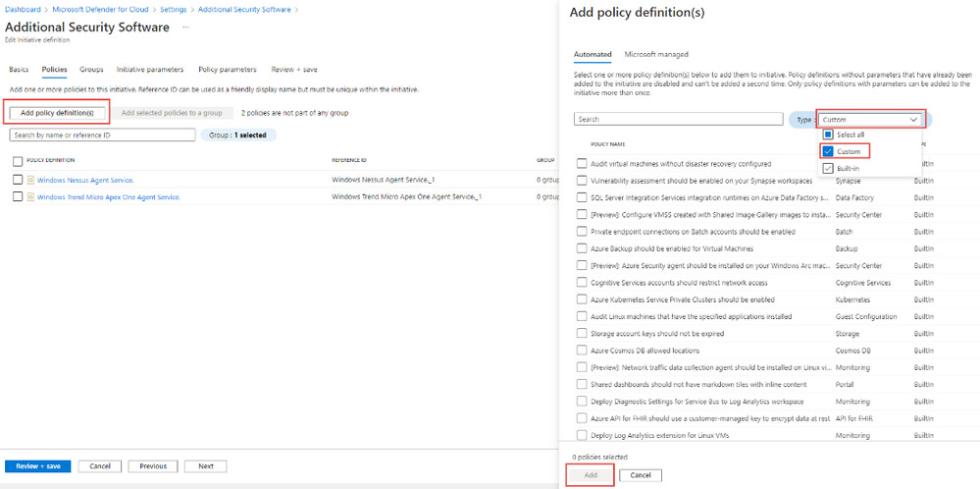
Task: Tick the Windows Nessus Agent Service checkbox
Action: [x=18, y=180]
